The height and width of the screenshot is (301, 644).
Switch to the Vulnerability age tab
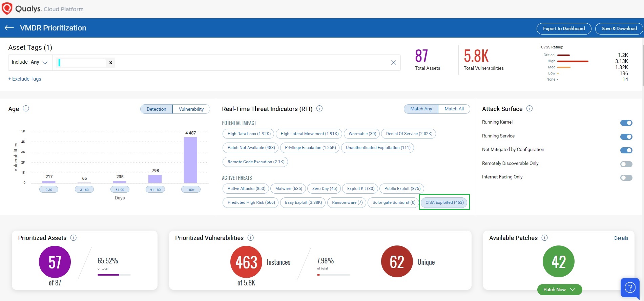pyautogui.click(x=191, y=109)
